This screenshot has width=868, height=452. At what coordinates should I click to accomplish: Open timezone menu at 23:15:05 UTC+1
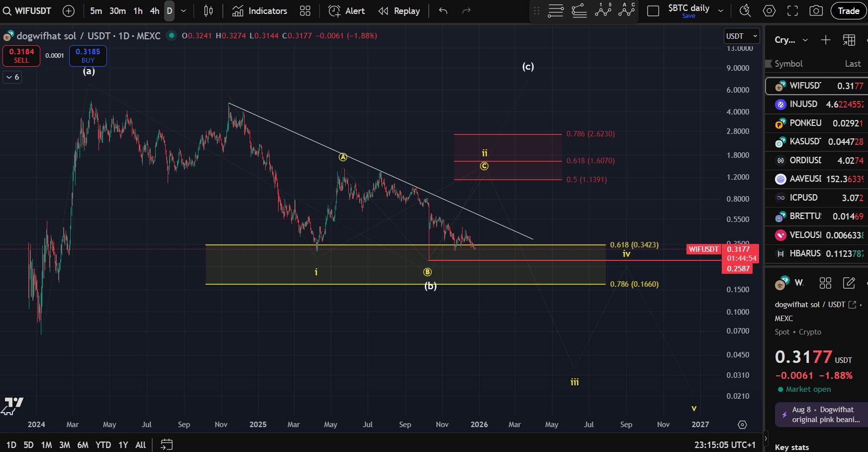[x=725, y=445]
